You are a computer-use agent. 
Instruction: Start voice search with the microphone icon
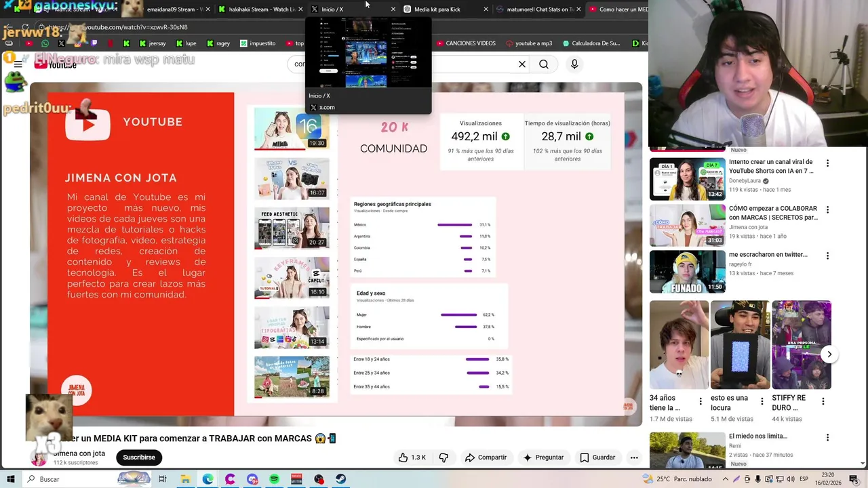point(574,64)
